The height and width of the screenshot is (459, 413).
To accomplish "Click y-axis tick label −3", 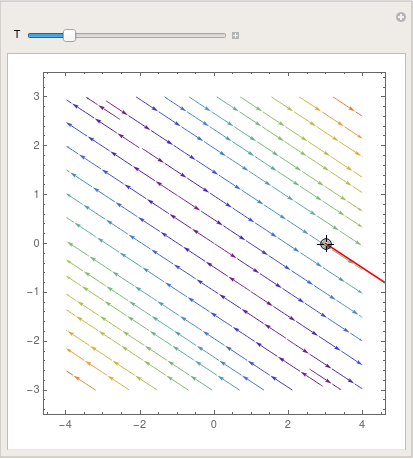I will click(33, 389).
